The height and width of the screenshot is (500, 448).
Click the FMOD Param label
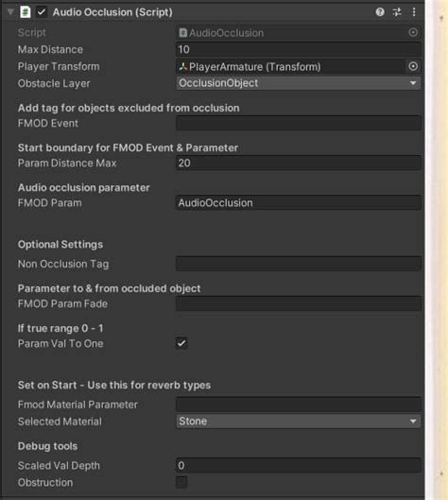pos(50,203)
